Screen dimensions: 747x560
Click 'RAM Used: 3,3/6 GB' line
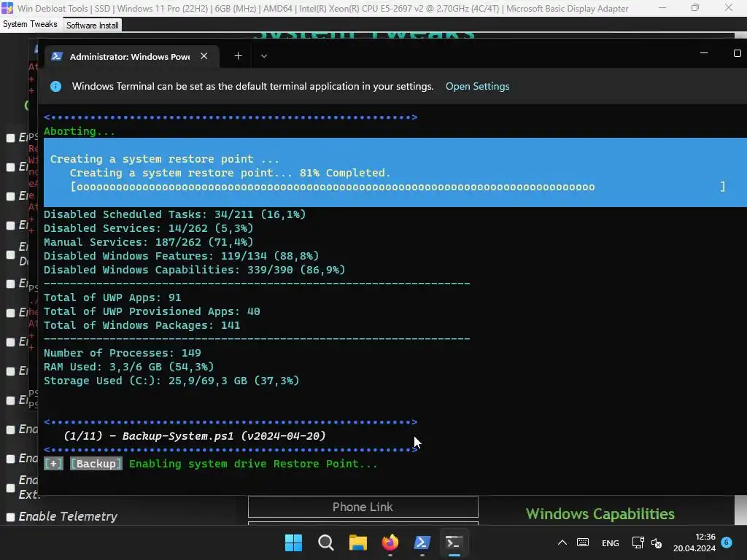tap(128, 367)
